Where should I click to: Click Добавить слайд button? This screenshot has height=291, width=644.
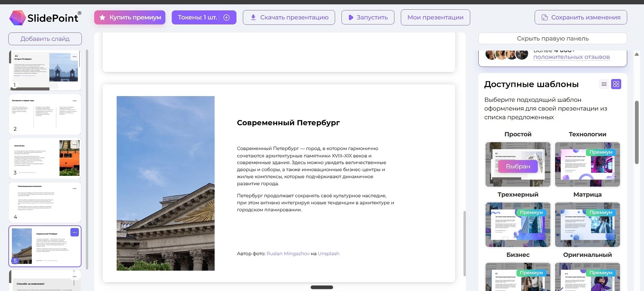45,39
